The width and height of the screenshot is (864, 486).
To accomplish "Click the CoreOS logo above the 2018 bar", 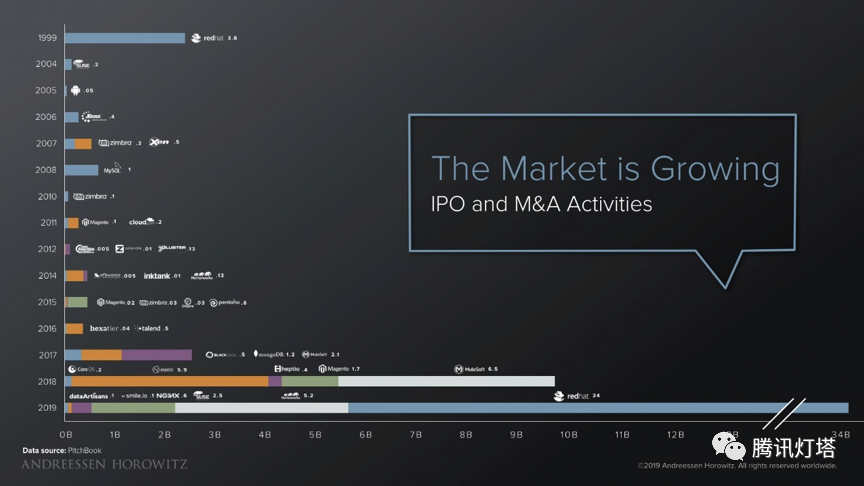I will coord(82,369).
